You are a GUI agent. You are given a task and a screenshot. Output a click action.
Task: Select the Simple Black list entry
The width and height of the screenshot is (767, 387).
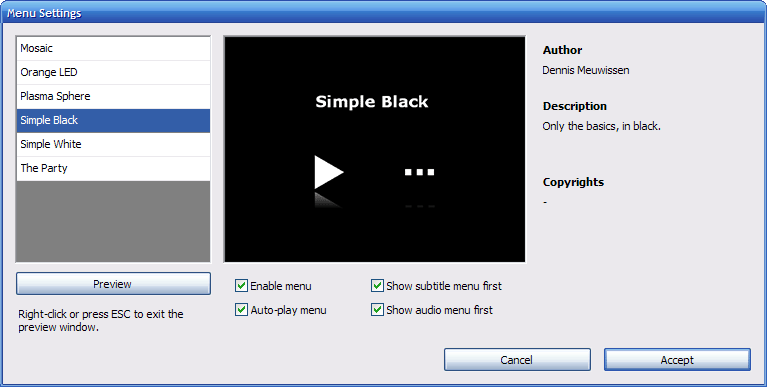(113, 120)
